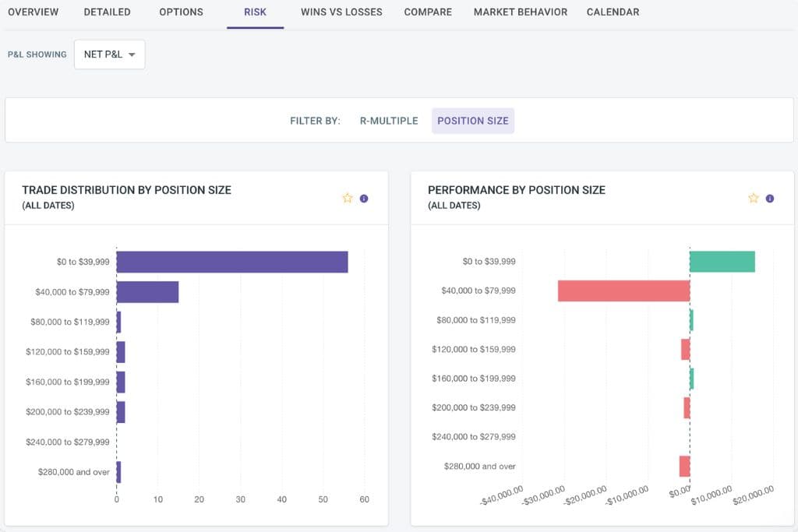Switch to the Overview tab
Image resolution: width=798 pixels, height=532 pixels.
[x=34, y=12]
